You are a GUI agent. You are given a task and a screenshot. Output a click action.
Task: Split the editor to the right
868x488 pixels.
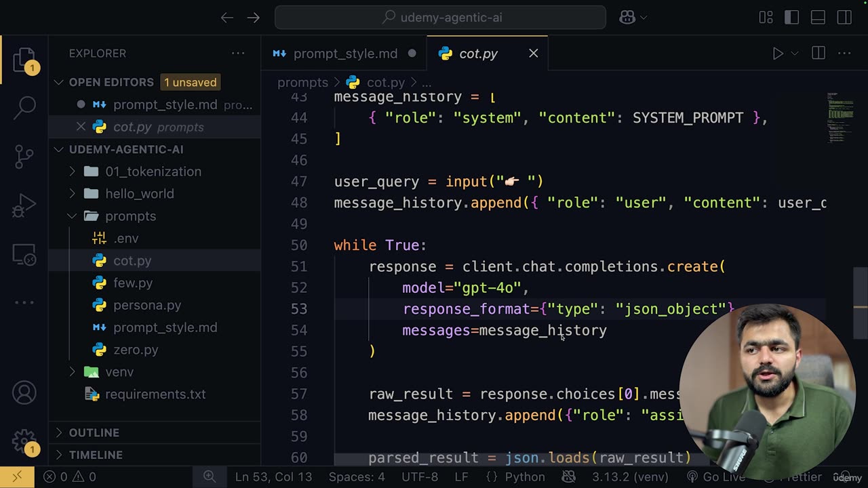click(818, 54)
